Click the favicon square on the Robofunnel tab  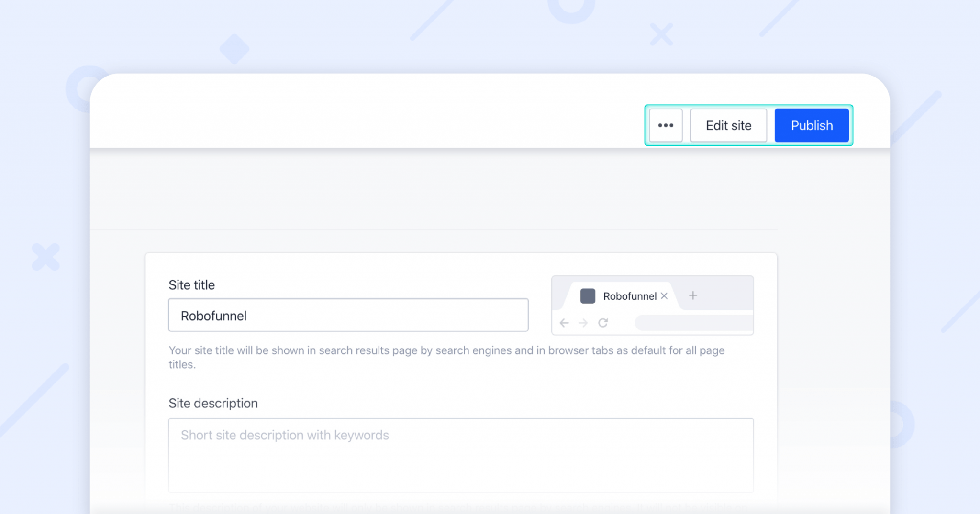pyautogui.click(x=587, y=296)
